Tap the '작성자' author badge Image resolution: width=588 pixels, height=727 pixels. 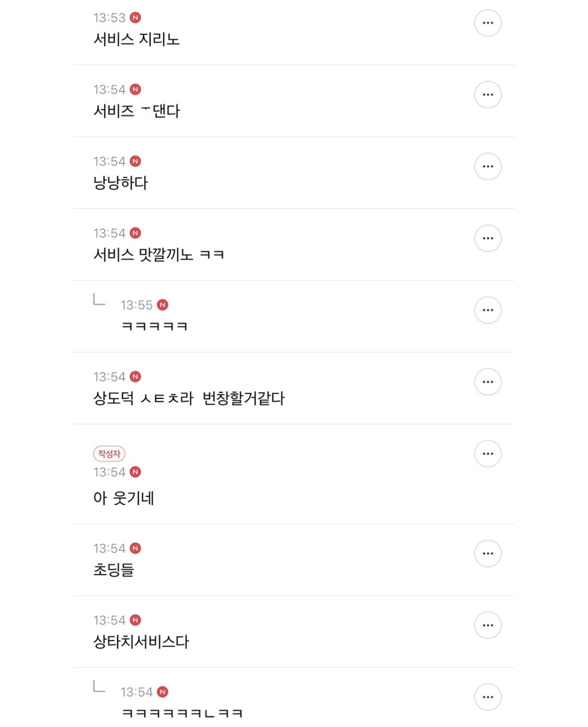point(109,454)
